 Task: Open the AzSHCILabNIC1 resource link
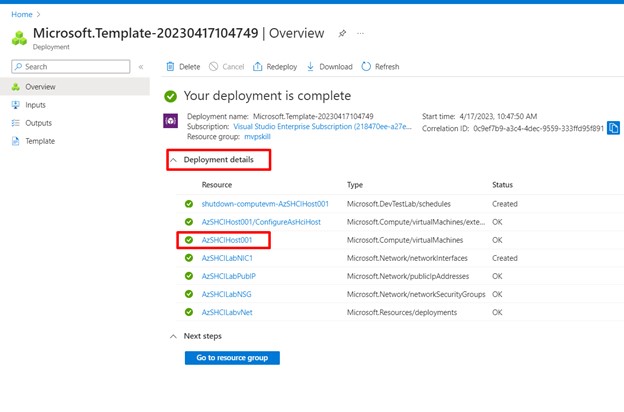pos(227,258)
